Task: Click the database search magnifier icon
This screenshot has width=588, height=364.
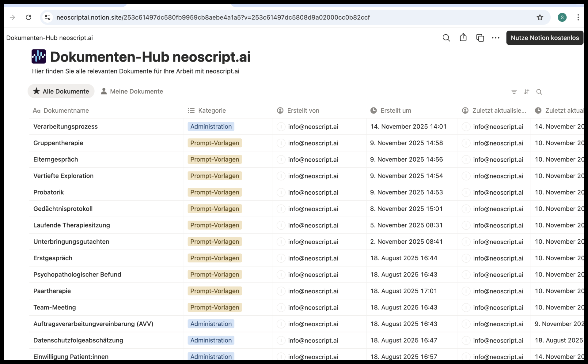Action: point(539,92)
